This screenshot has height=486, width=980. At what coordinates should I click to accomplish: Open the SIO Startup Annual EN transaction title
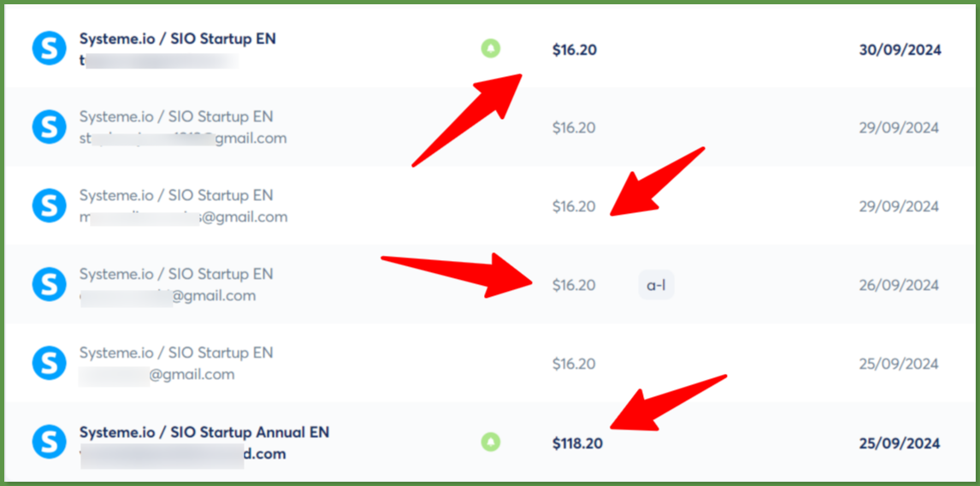pos(204,432)
